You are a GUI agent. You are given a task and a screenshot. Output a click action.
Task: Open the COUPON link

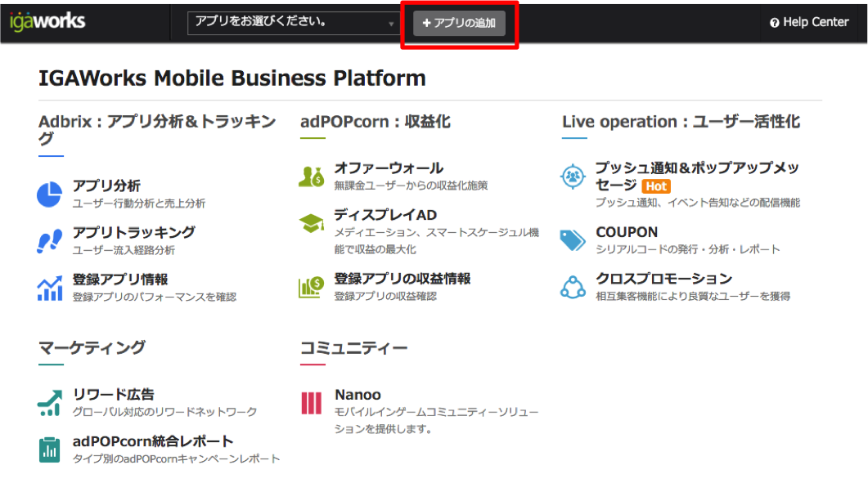click(x=627, y=232)
